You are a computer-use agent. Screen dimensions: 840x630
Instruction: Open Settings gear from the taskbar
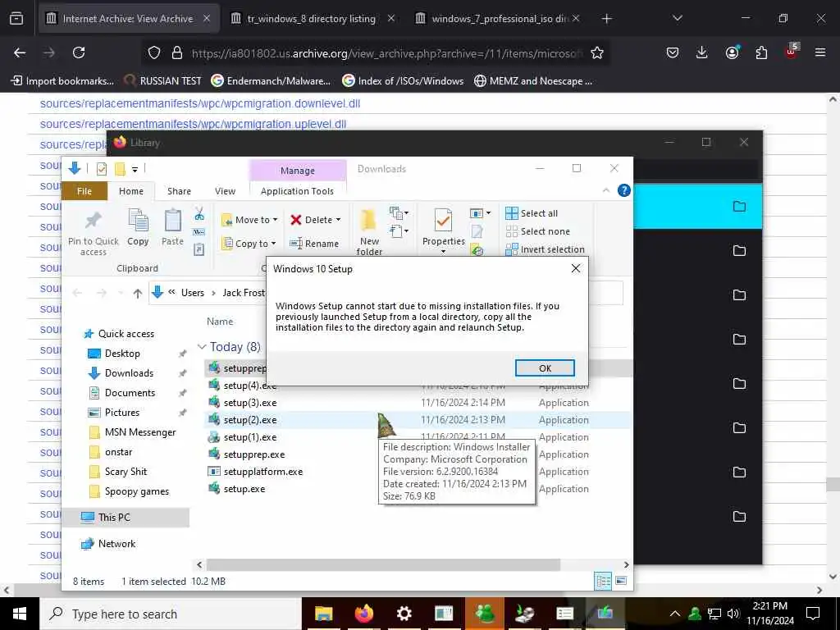pos(404,614)
